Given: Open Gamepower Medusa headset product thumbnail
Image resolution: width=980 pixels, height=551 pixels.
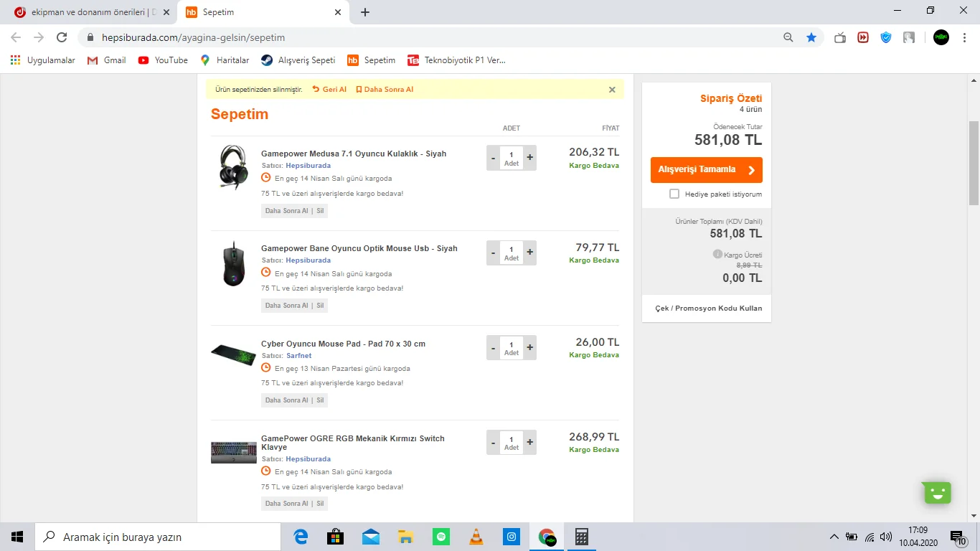Looking at the screenshot, I should click(233, 167).
